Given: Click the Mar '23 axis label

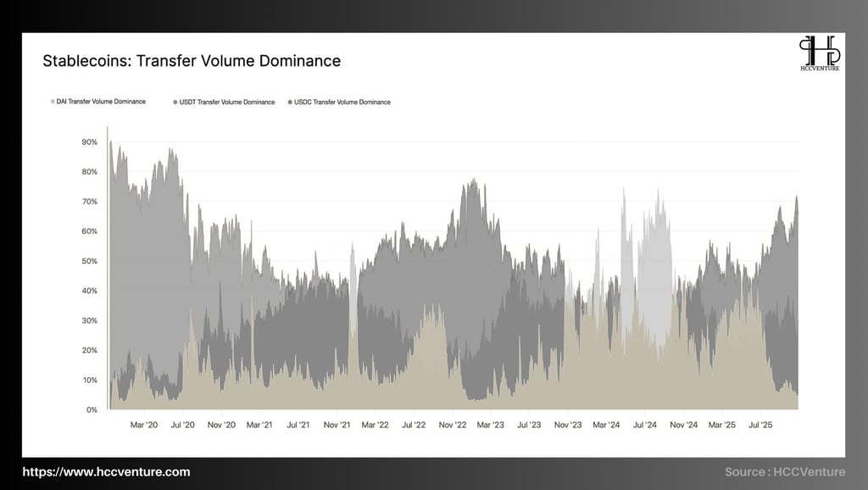Looking at the screenshot, I should pyautogui.click(x=491, y=426).
